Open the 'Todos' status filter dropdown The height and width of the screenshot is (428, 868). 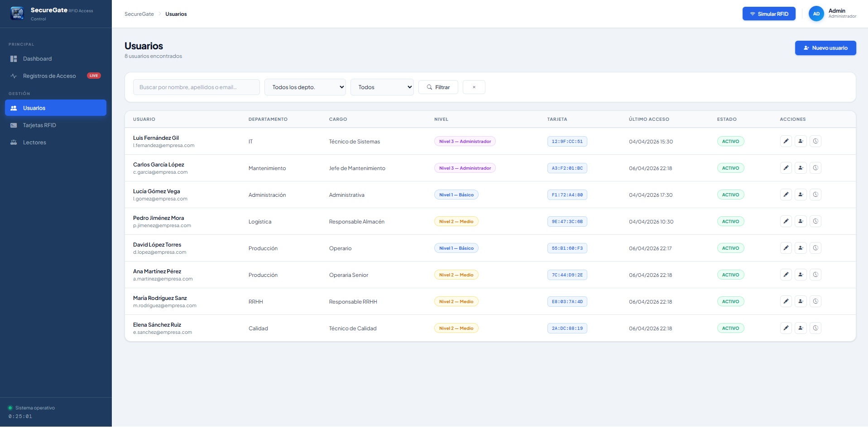point(382,87)
